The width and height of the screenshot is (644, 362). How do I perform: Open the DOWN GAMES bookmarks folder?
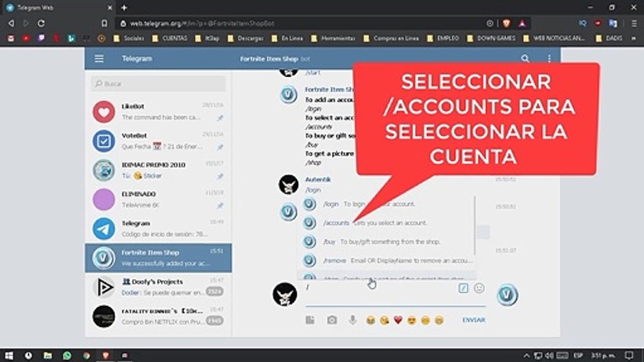[492, 38]
